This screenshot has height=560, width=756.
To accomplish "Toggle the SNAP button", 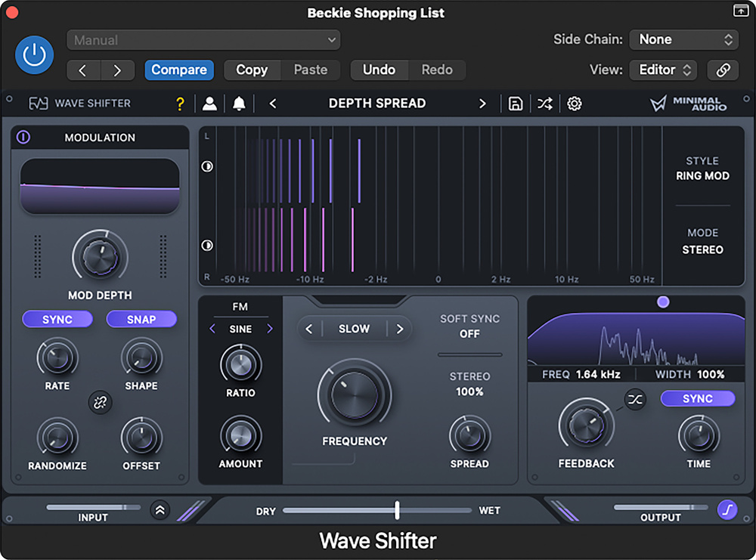I will pyautogui.click(x=141, y=320).
